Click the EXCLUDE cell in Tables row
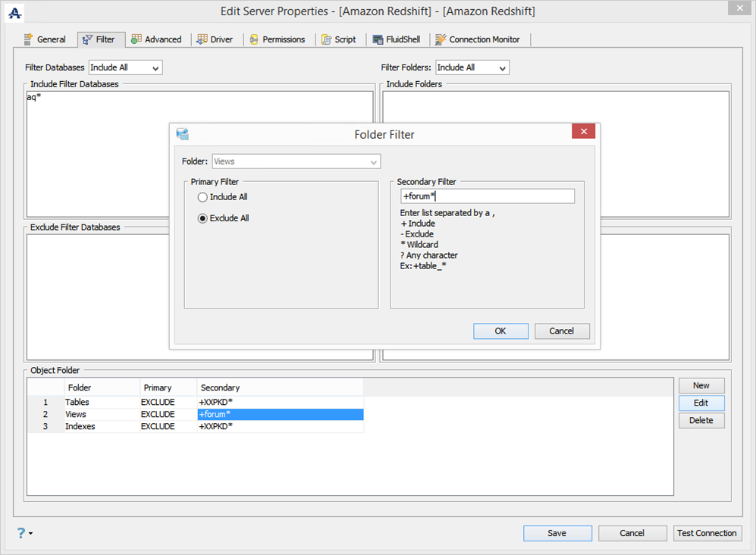 [168, 402]
